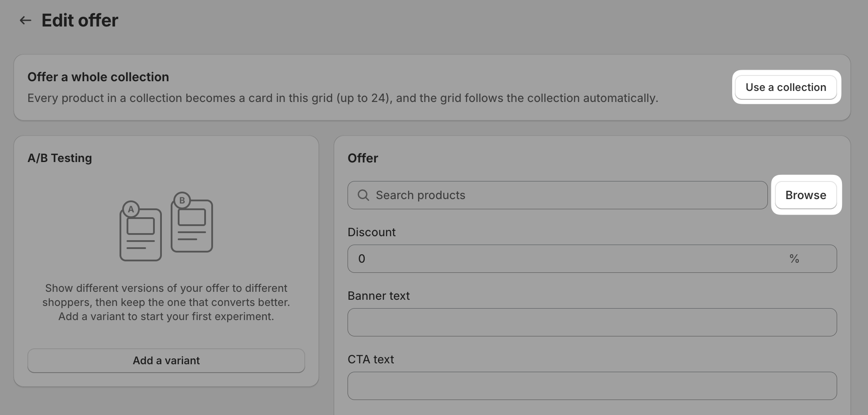Click the Offer a whole collection heading
Image resolution: width=868 pixels, height=415 pixels.
coord(98,77)
